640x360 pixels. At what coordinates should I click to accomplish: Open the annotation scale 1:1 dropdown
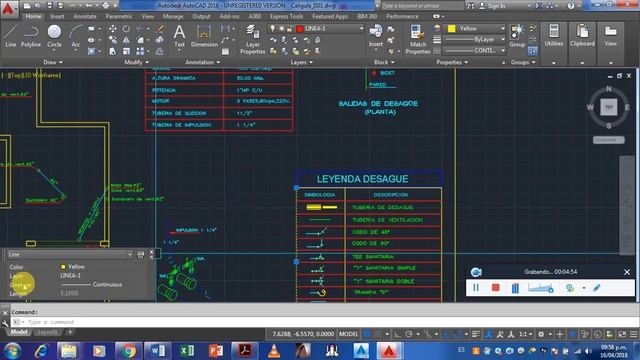point(525,334)
